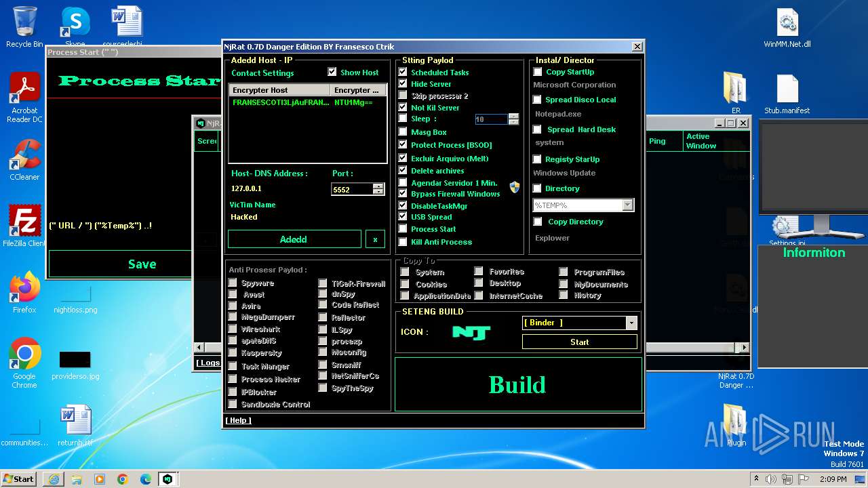This screenshot has width=868, height=488.
Task: Check the Wireshark anti-process option
Action: pos(233,329)
